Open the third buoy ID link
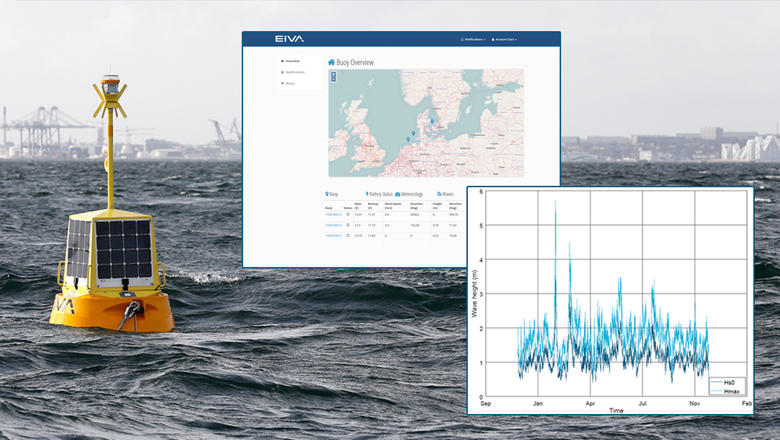Viewport: 780px width, 440px height. [x=333, y=236]
